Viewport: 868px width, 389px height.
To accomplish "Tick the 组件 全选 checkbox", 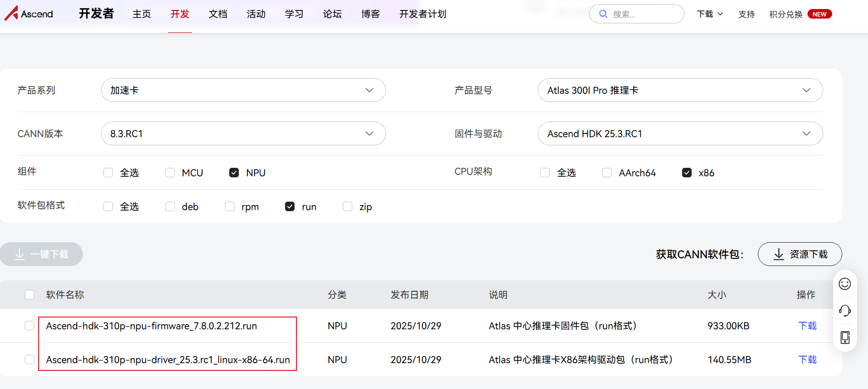I will click(108, 173).
